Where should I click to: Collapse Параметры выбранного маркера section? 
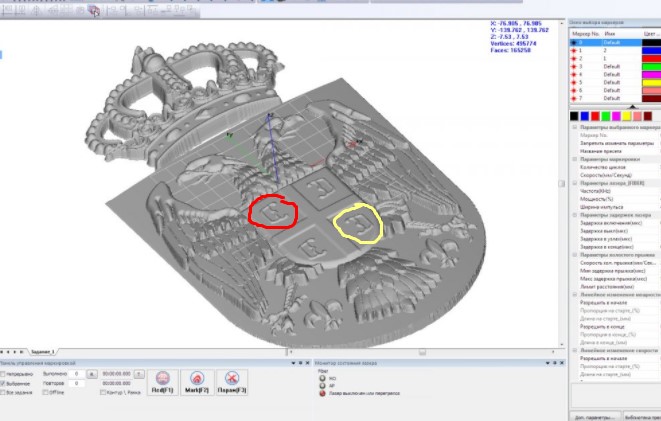575,127
